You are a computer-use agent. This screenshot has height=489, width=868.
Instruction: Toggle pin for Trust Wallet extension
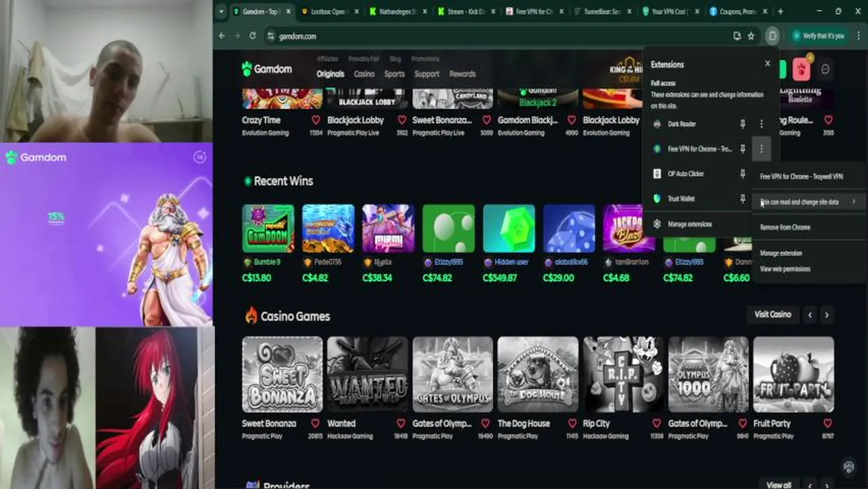[742, 199]
